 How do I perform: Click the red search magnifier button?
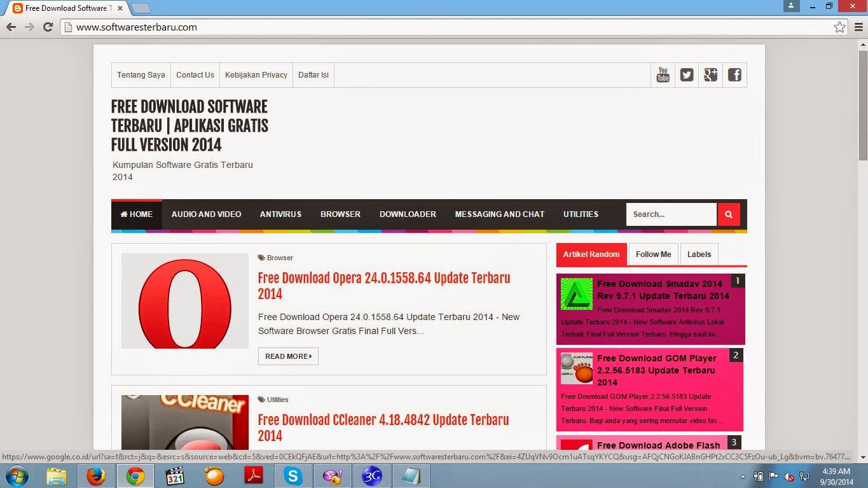(729, 214)
